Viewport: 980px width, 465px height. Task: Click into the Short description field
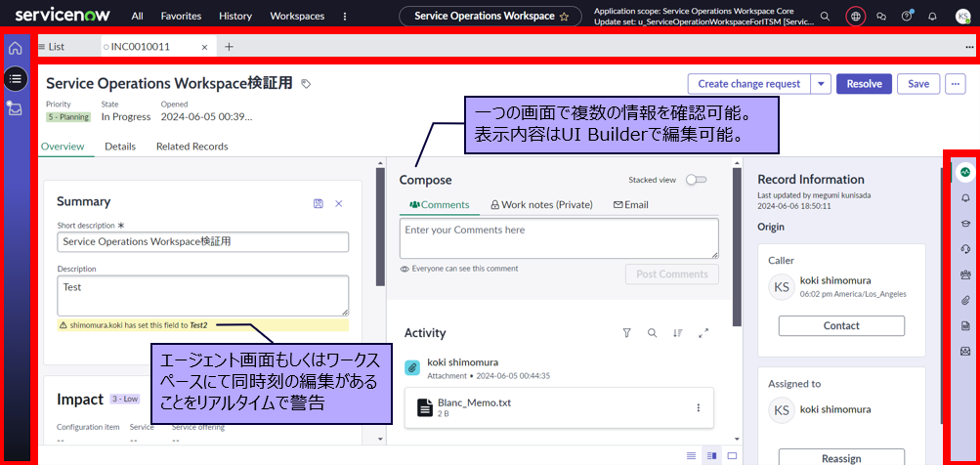click(203, 242)
